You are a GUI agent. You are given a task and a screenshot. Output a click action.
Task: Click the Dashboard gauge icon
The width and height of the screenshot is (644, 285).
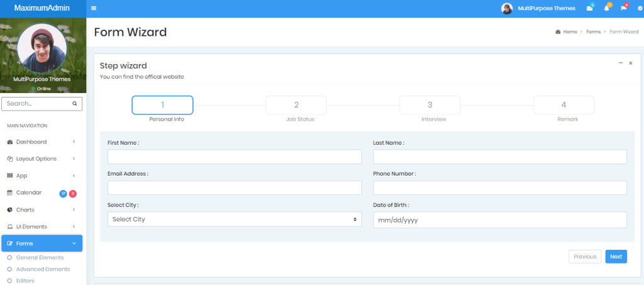coord(10,142)
